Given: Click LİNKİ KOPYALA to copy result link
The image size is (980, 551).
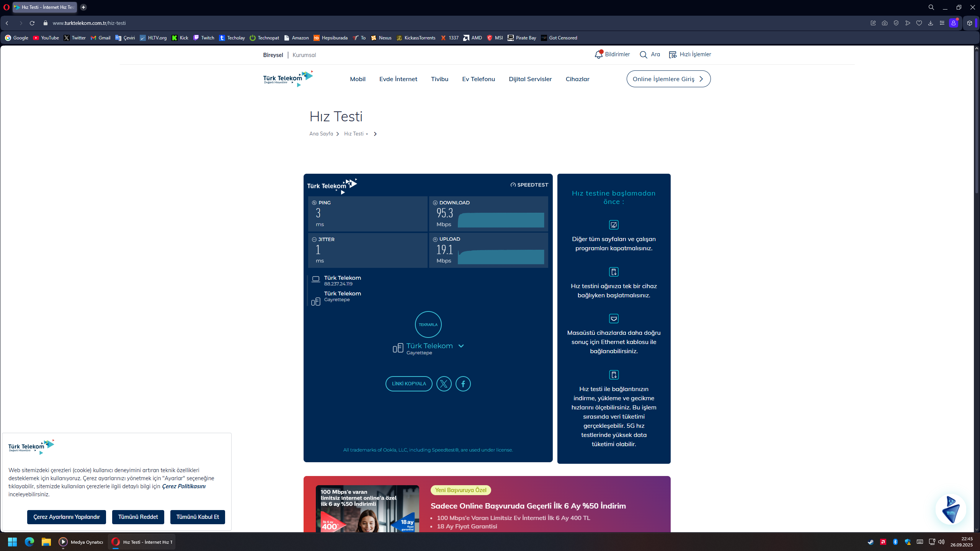Looking at the screenshot, I should point(409,384).
